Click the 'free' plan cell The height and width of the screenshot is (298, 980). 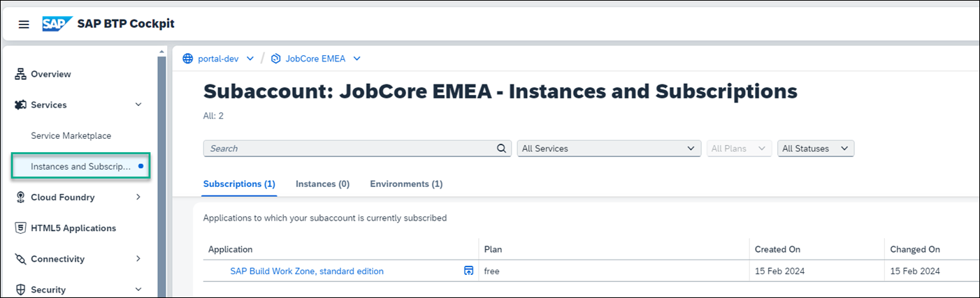click(x=491, y=271)
